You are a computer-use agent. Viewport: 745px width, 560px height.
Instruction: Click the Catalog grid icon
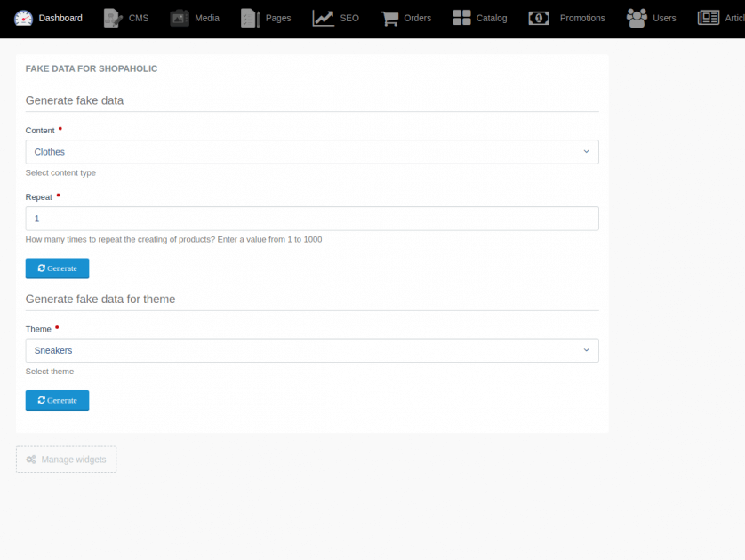point(461,18)
